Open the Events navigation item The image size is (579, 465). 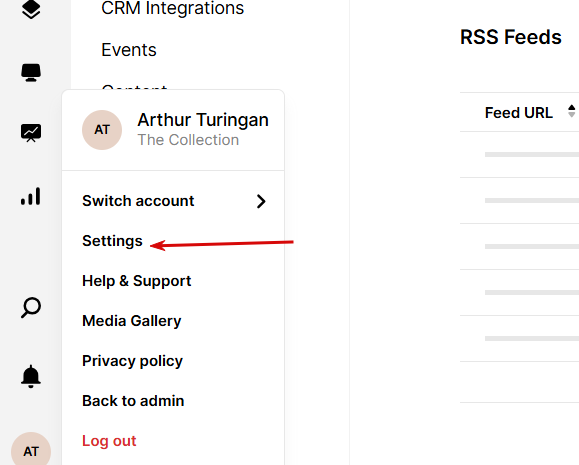click(x=129, y=50)
